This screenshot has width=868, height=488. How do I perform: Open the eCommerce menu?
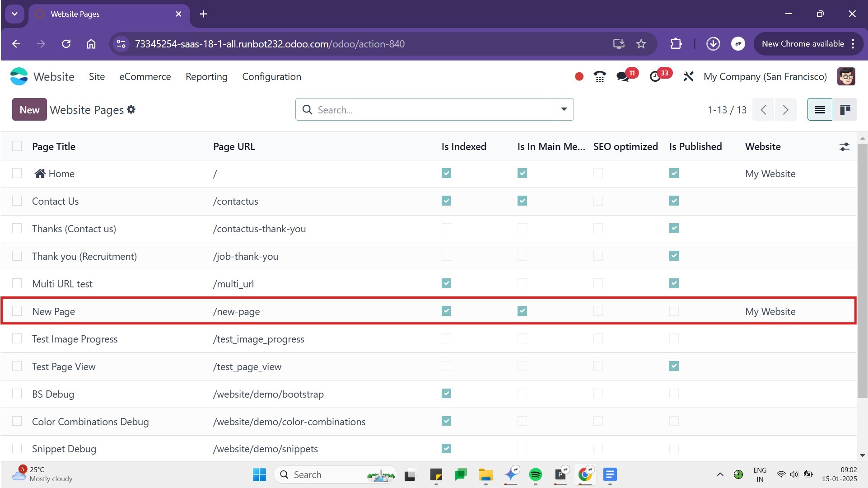coord(145,77)
